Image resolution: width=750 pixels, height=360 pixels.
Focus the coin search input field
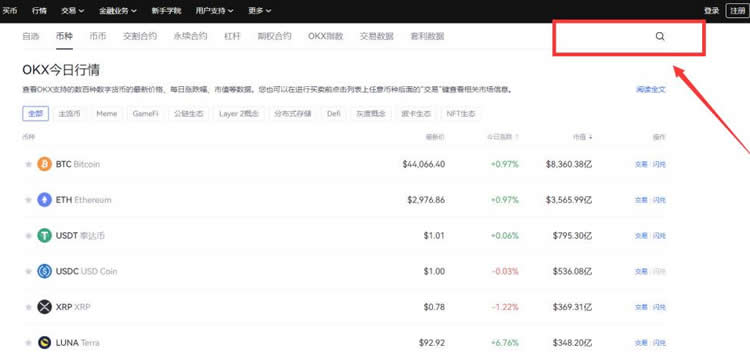coord(629,37)
